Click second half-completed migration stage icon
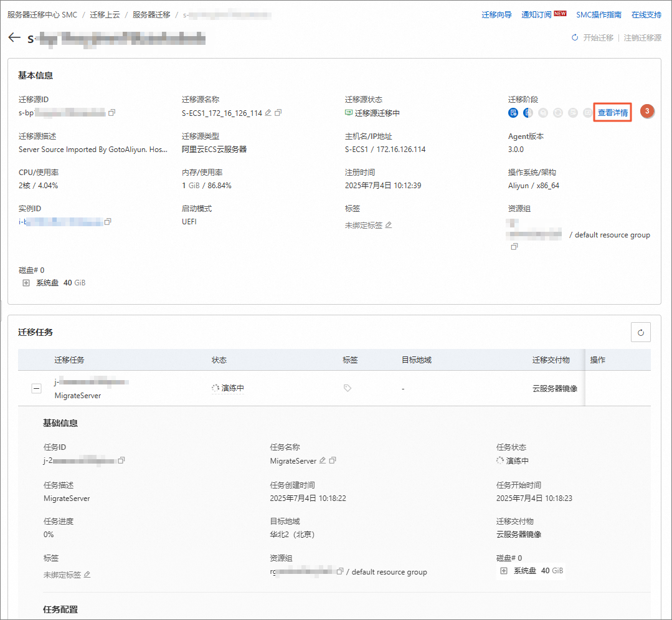 [x=528, y=113]
